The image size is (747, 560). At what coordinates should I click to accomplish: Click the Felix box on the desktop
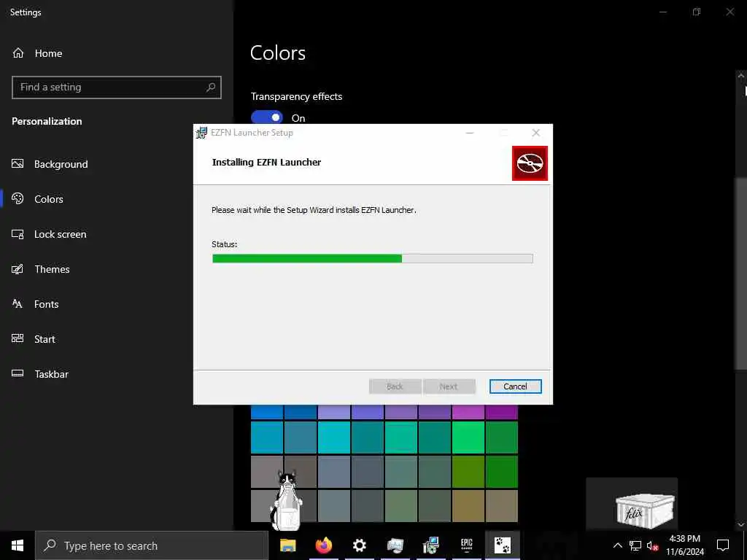click(x=645, y=510)
